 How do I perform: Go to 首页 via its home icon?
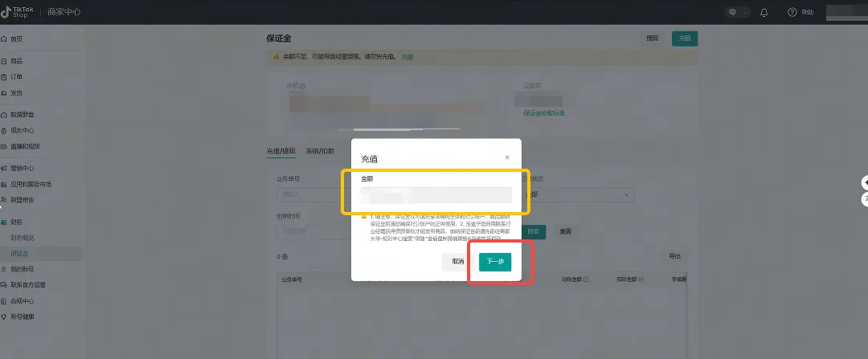(x=4, y=39)
